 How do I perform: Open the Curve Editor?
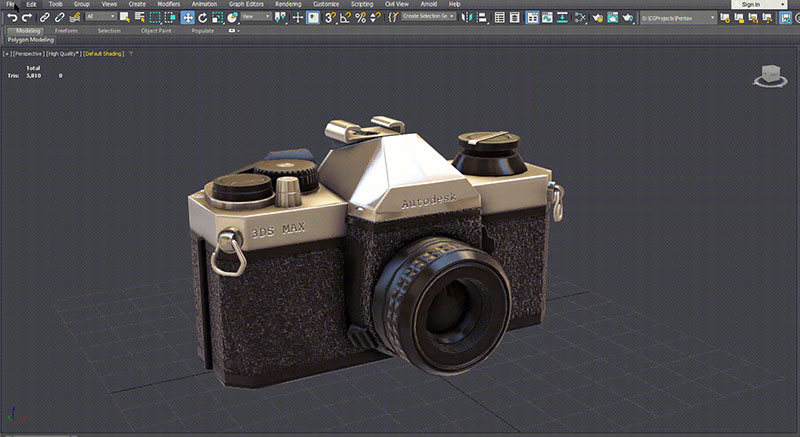[547, 18]
